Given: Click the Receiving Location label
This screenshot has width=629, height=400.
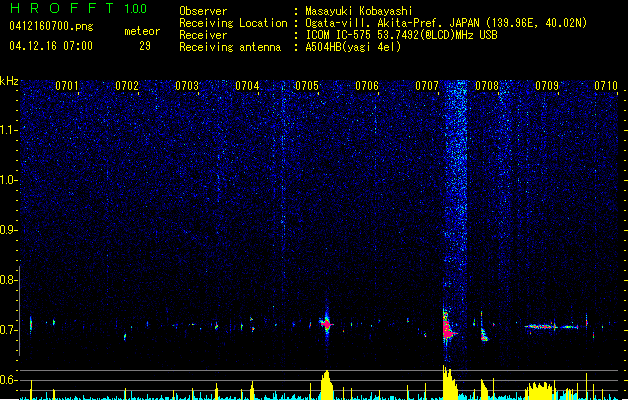Looking at the screenshot, I should tap(233, 23).
